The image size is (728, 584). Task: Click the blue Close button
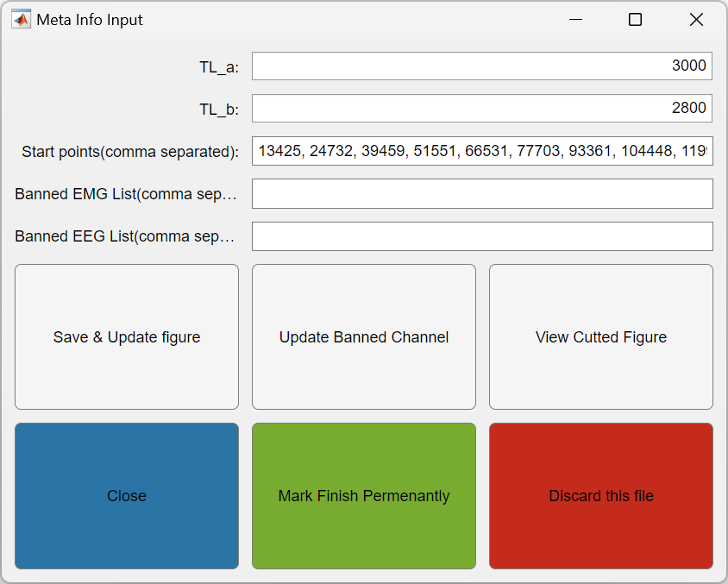pyautogui.click(x=127, y=496)
